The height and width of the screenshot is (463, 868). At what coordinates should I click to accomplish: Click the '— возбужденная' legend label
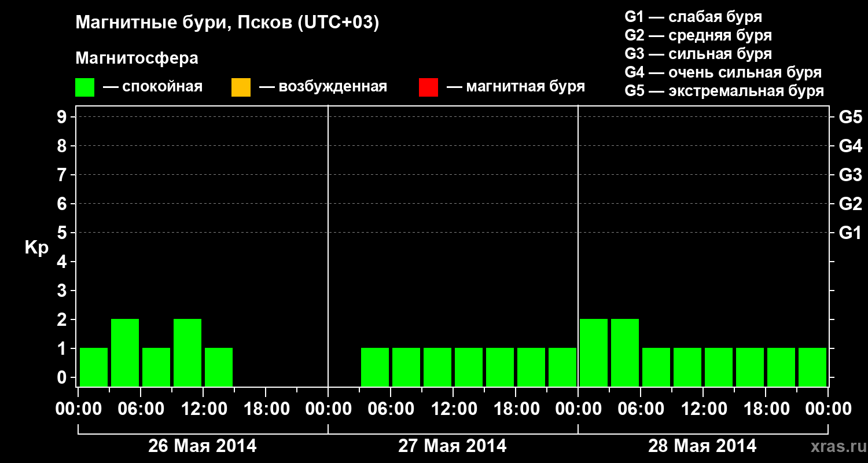323,87
